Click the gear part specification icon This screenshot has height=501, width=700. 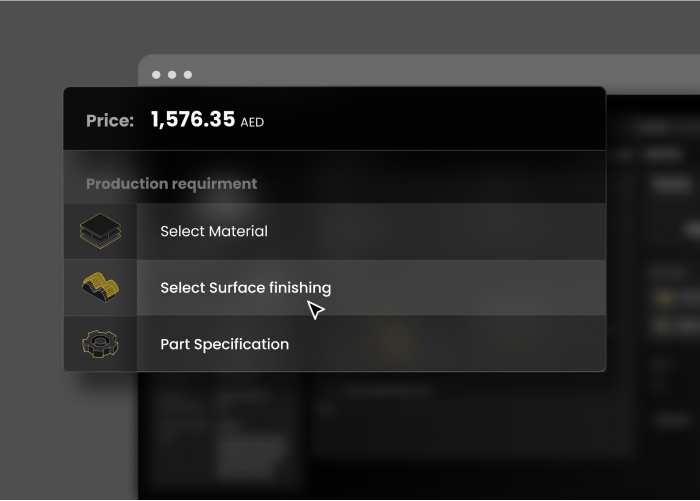[100, 344]
